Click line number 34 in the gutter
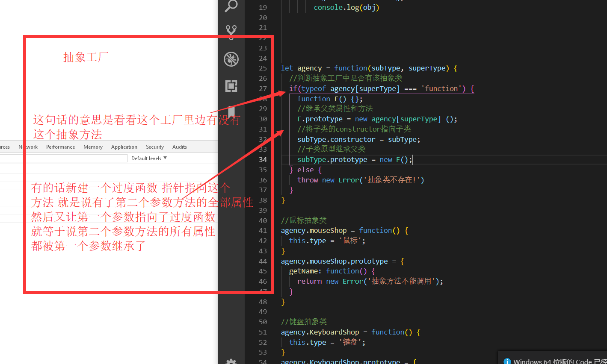The image size is (607, 364). (x=263, y=160)
